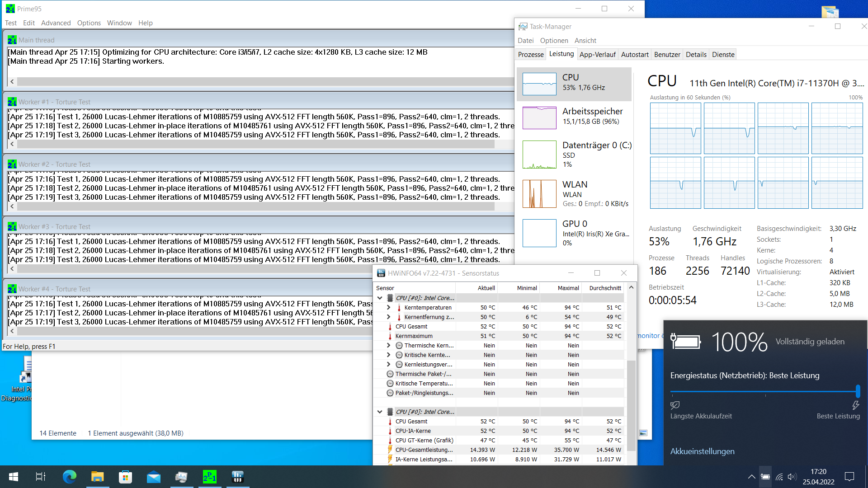The image size is (868, 488).
Task: Switch to the Prozesse tab
Action: pos(531,54)
